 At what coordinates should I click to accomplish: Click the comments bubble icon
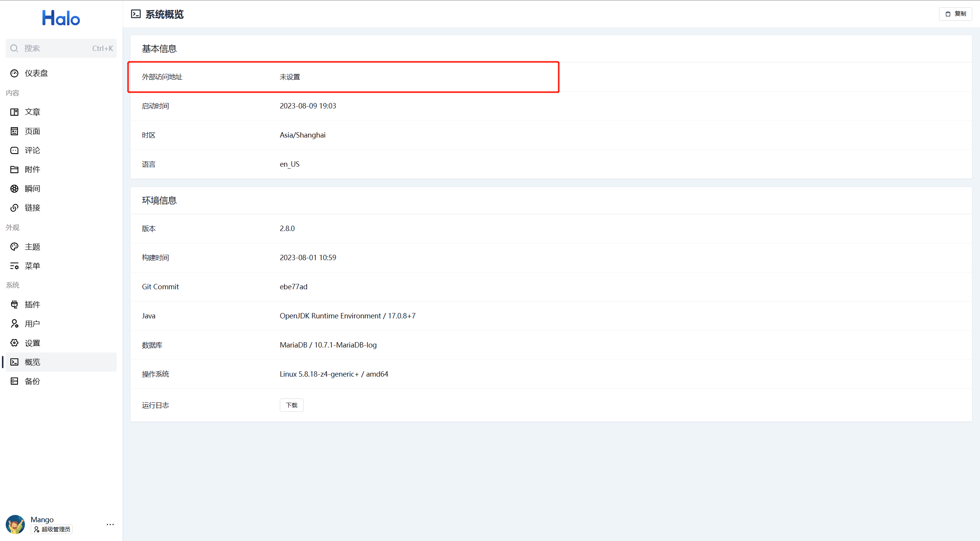click(14, 150)
